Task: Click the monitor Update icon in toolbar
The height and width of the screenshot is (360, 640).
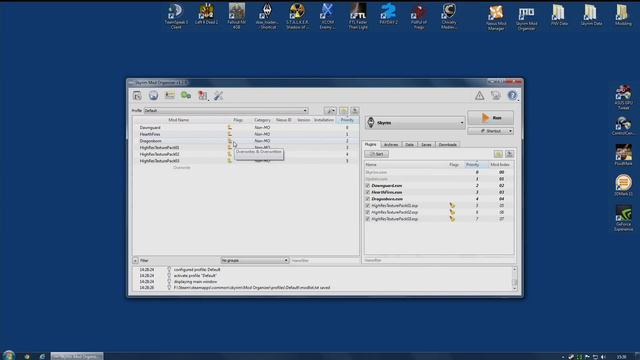Action: pyautogui.click(x=496, y=96)
